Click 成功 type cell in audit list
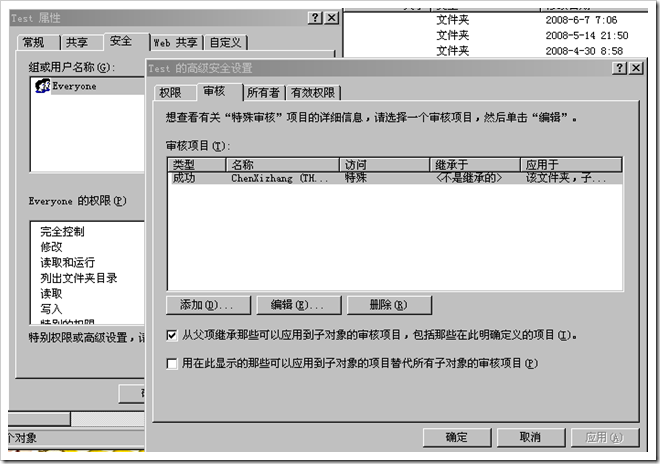This screenshot has width=660, height=464. coord(184,178)
